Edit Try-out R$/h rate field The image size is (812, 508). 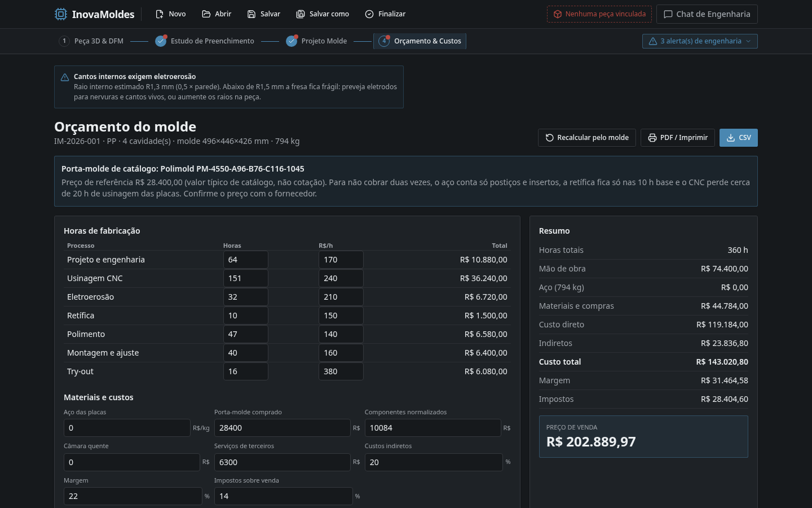(341, 371)
